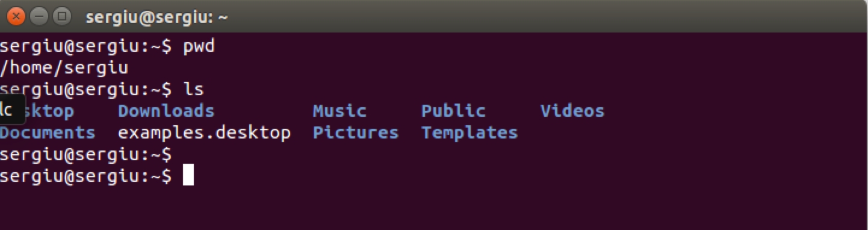Click the window title sergiu@sergiu: ~
868x230 pixels.
[x=157, y=17]
